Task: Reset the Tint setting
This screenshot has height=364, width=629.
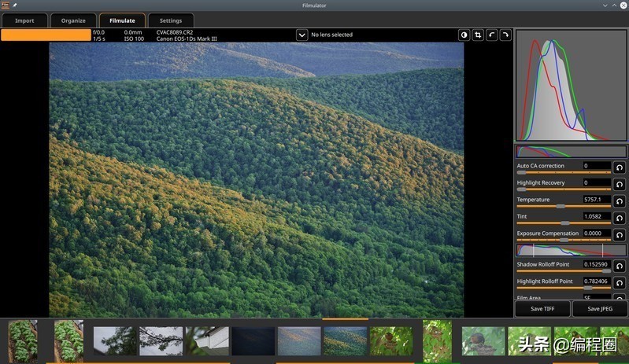Action: (x=620, y=218)
